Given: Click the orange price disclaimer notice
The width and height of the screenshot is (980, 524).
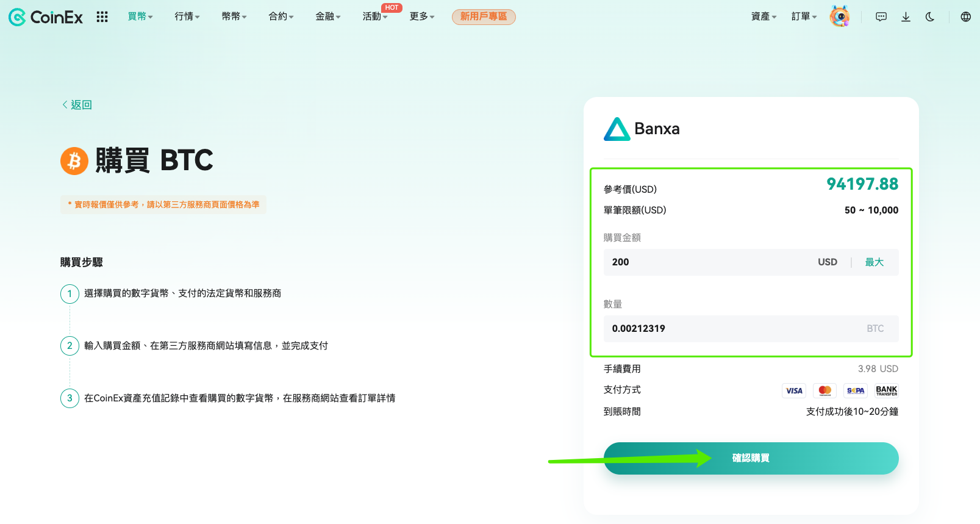Looking at the screenshot, I should pyautogui.click(x=163, y=205).
